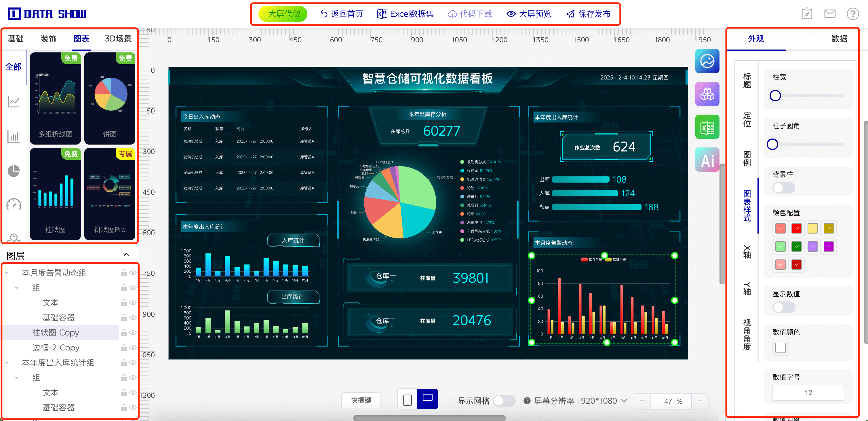Click the line chart category icon
This screenshot has width=868, height=421.
[14, 101]
